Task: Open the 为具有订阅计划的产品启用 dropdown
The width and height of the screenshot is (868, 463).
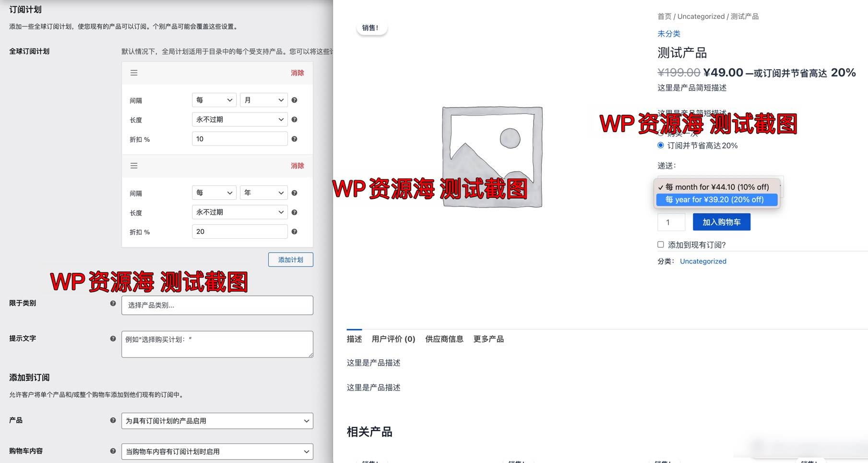Action: coord(217,421)
